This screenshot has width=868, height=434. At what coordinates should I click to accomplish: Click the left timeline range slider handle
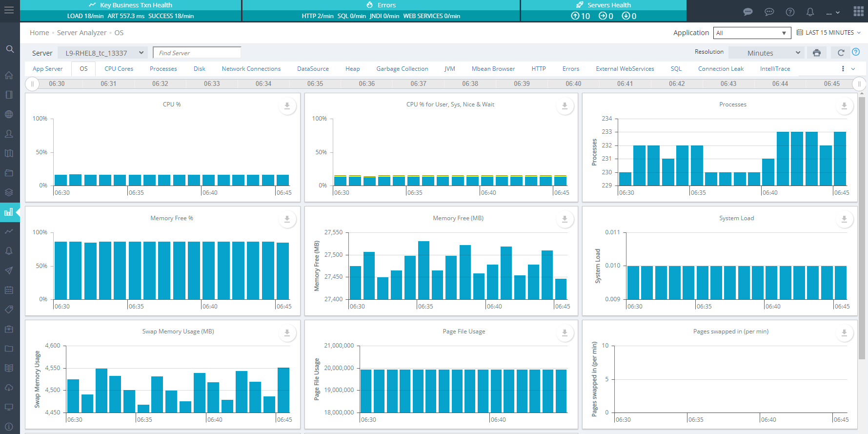(x=32, y=84)
